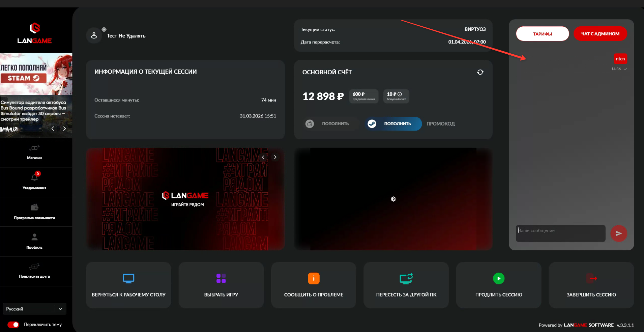
Task: Click the dark video panel with loader
Action: [393, 199]
